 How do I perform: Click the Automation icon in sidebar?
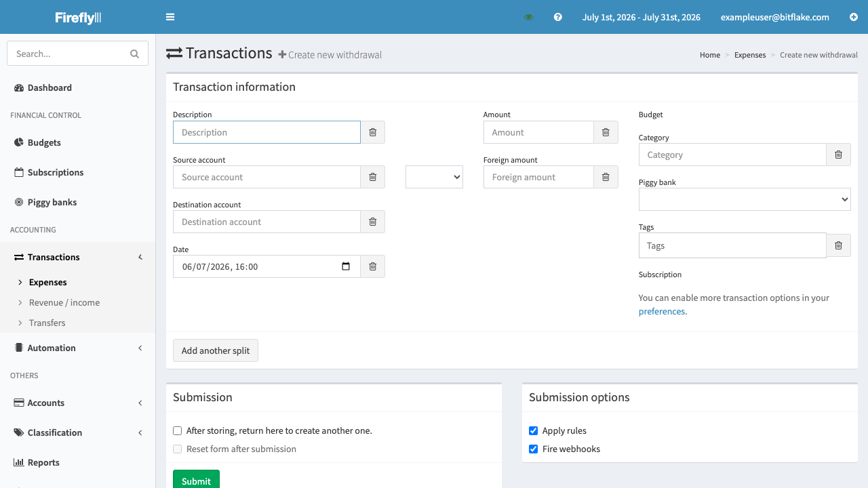(x=19, y=348)
